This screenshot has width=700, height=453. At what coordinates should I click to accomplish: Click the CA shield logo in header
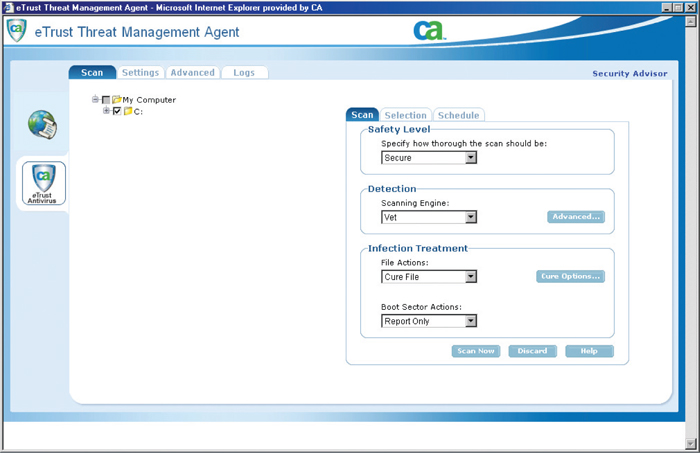point(17,31)
